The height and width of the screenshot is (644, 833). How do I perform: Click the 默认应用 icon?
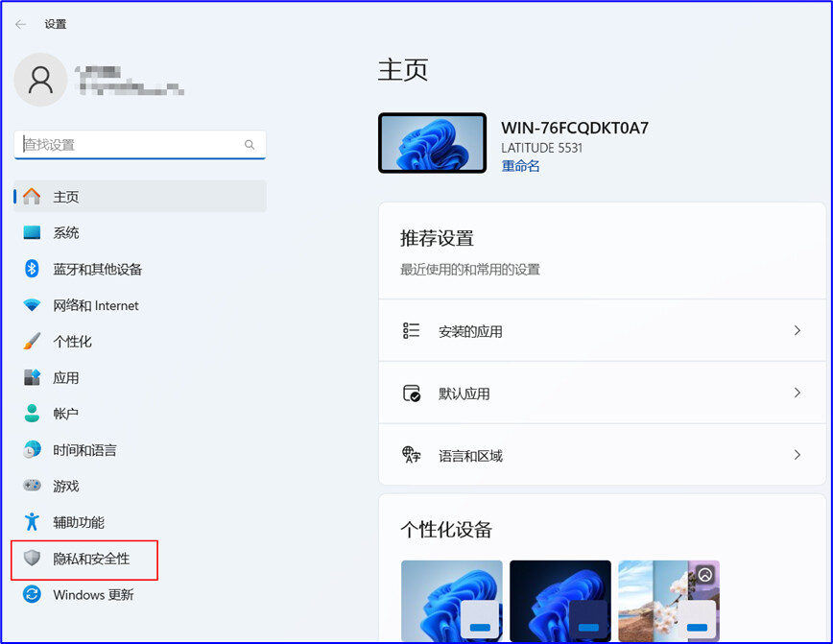click(x=411, y=394)
